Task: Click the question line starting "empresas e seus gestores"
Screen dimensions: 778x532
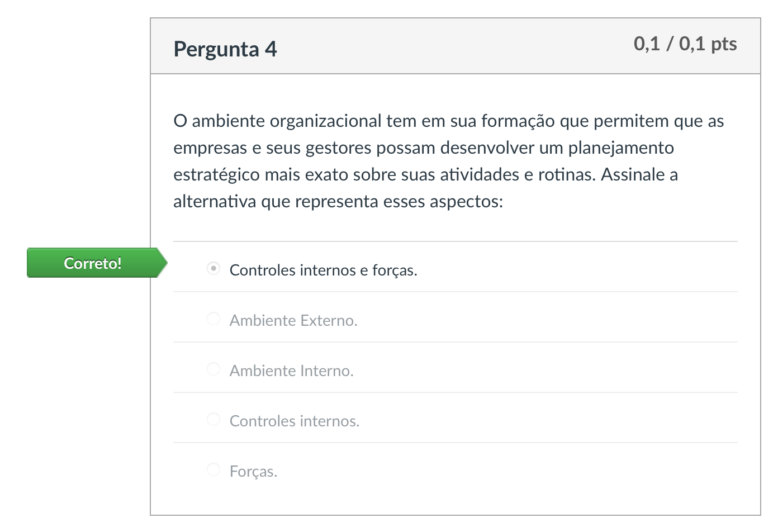Action: click(x=423, y=148)
